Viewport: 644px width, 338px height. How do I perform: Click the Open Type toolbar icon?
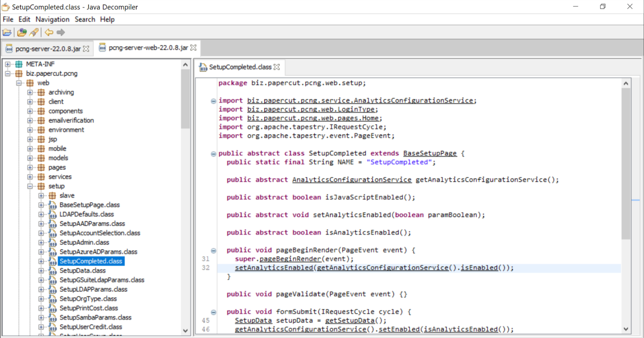22,33
